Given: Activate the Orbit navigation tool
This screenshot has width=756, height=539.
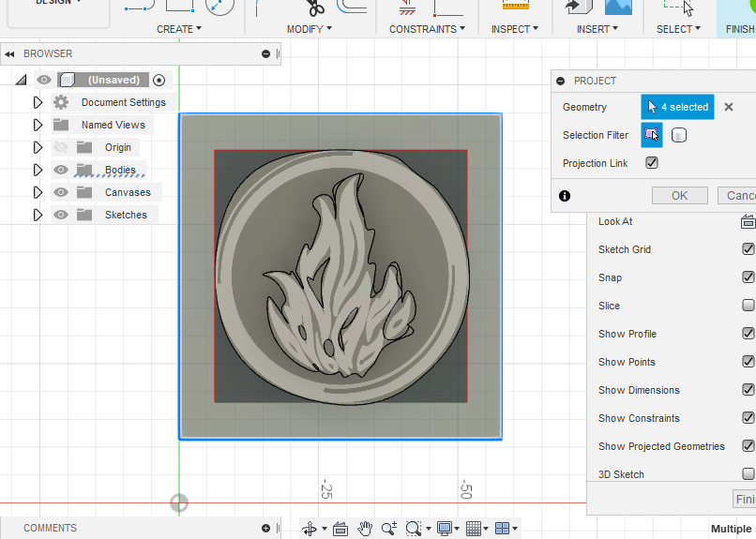Looking at the screenshot, I should pos(309,529).
